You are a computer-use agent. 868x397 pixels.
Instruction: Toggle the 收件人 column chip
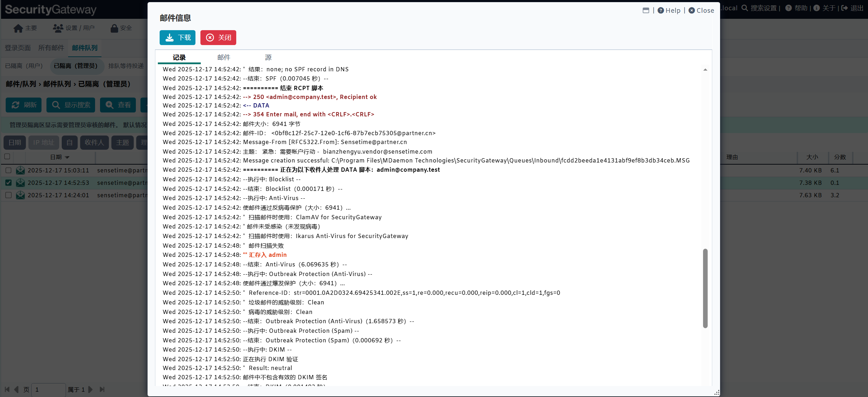click(x=94, y=143)
